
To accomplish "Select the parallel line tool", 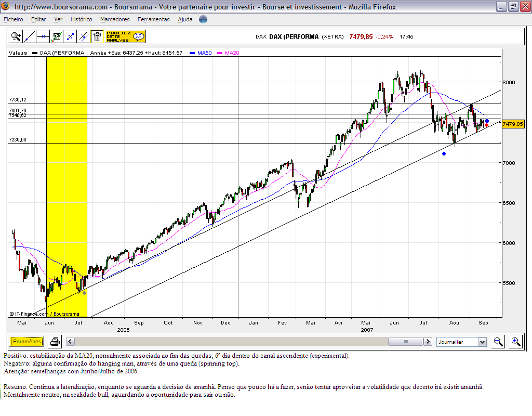I will [84, 36].
